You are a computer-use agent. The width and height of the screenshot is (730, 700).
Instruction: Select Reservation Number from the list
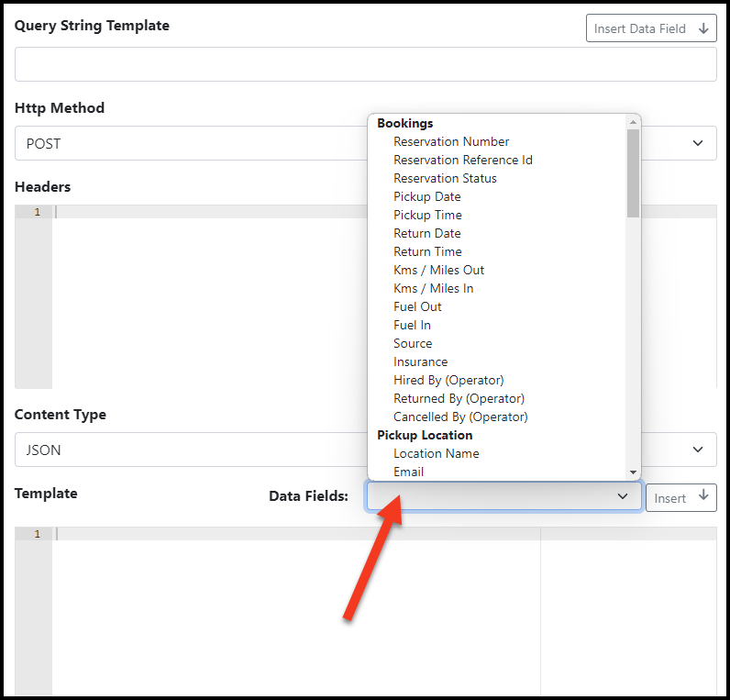451,141
